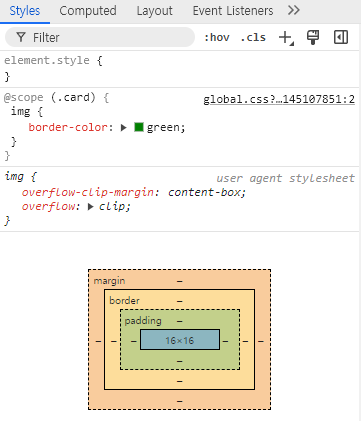Switch to the Styles tab
This screenshot has width=361, height=421.
(x=25, y=11)
